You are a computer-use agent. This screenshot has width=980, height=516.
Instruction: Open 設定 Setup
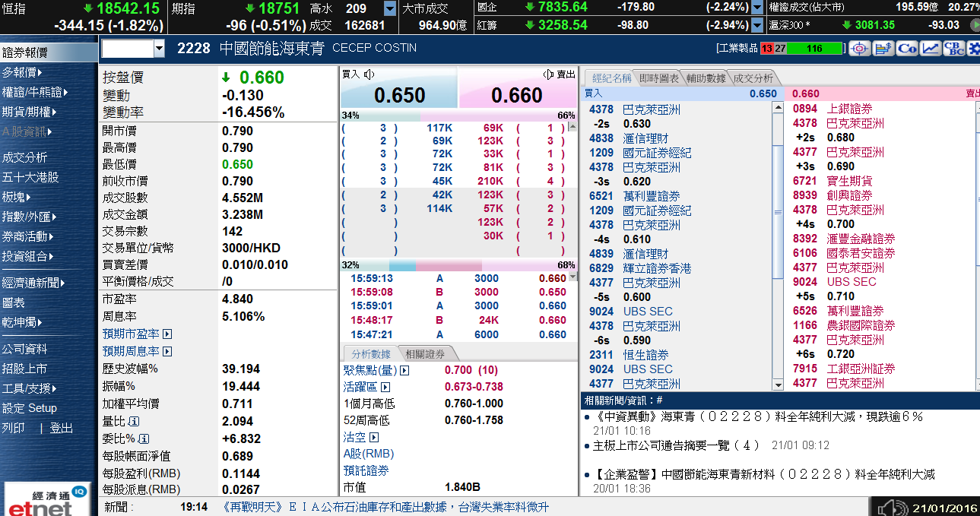point(30,408)
